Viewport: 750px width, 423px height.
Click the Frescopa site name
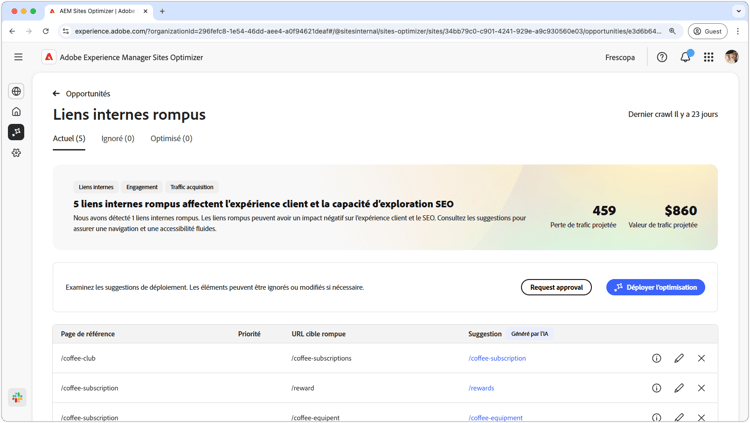pos(620,57)
